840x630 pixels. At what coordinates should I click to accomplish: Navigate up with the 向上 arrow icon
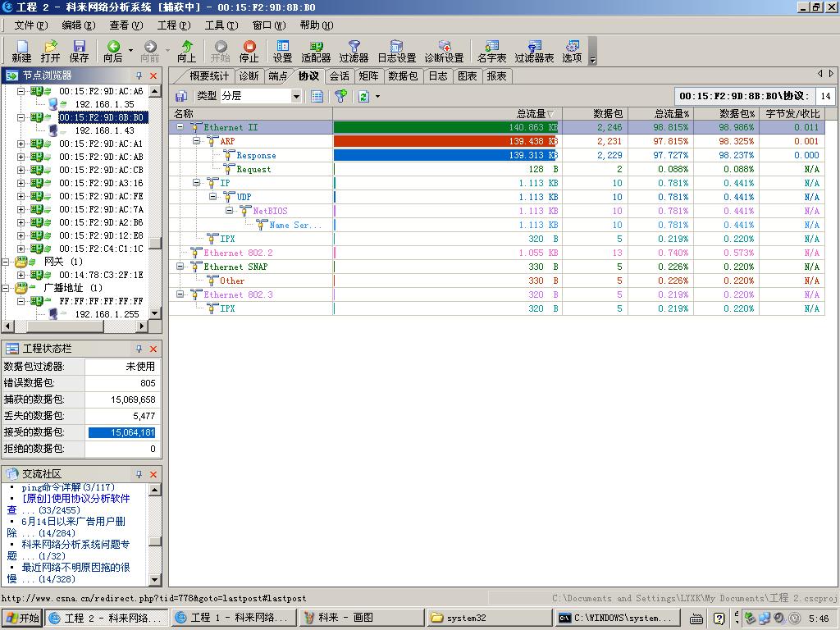pos(187,51)
